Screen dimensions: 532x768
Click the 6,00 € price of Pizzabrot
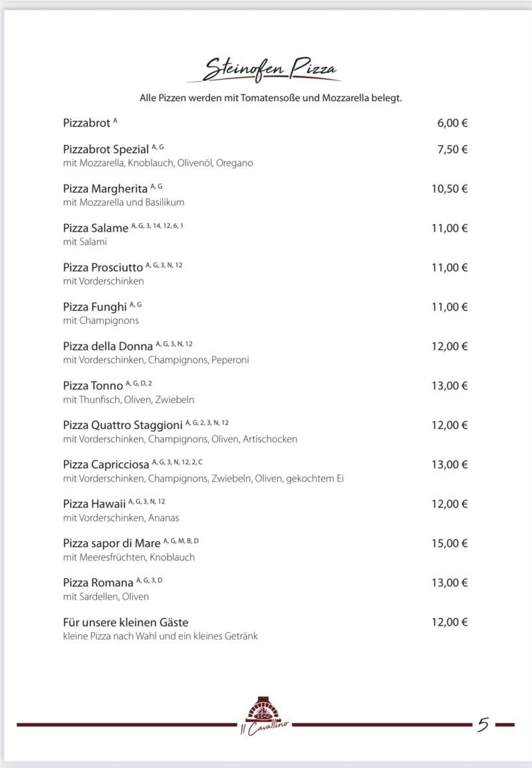[x=452, y=123]
